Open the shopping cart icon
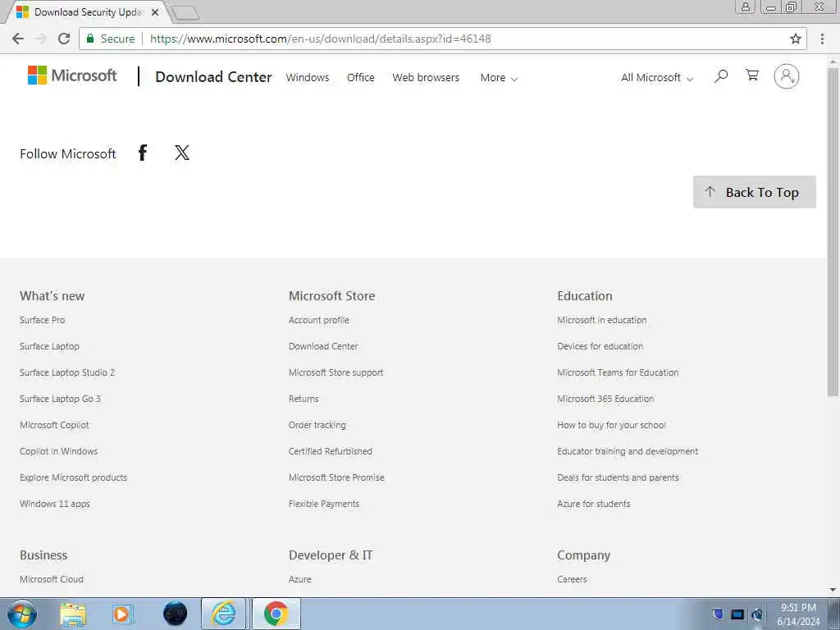The height and width of the screenshot is (630, 840). (x=752, y=75)
